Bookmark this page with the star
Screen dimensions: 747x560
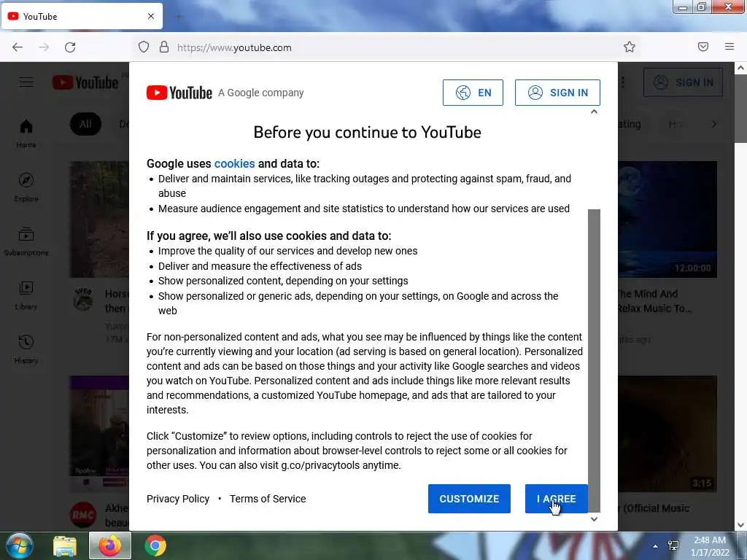[630, 47]
